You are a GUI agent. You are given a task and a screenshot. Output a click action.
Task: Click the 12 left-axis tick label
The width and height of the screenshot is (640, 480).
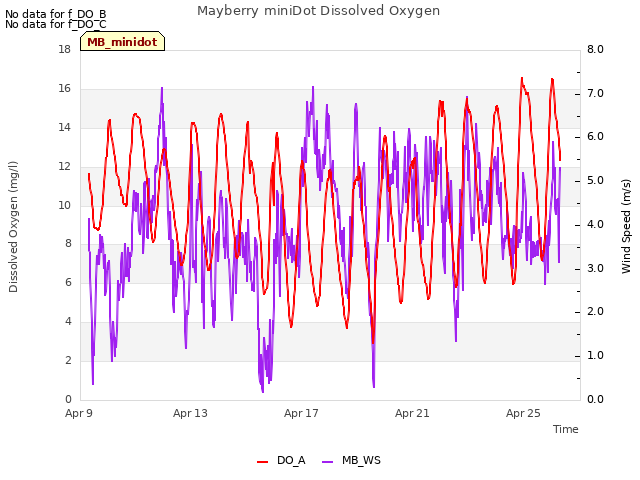64,166
